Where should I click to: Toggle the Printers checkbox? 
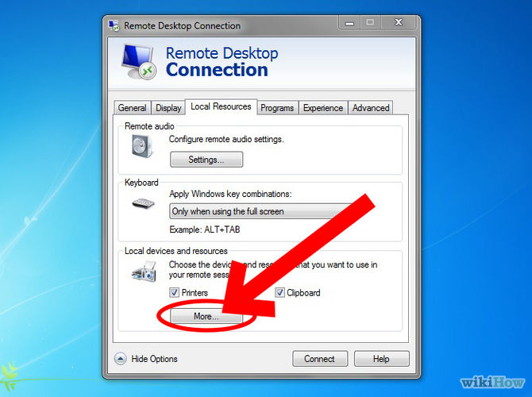[x=174, y=292]
